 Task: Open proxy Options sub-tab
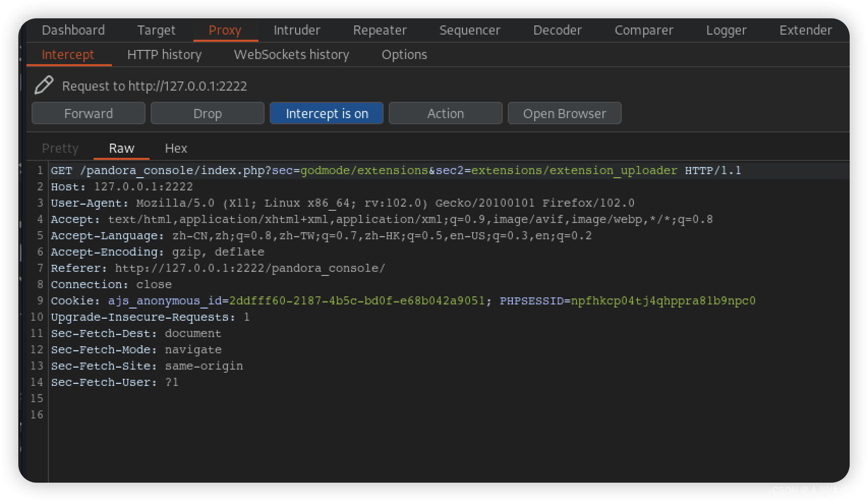tap(404, 54)
